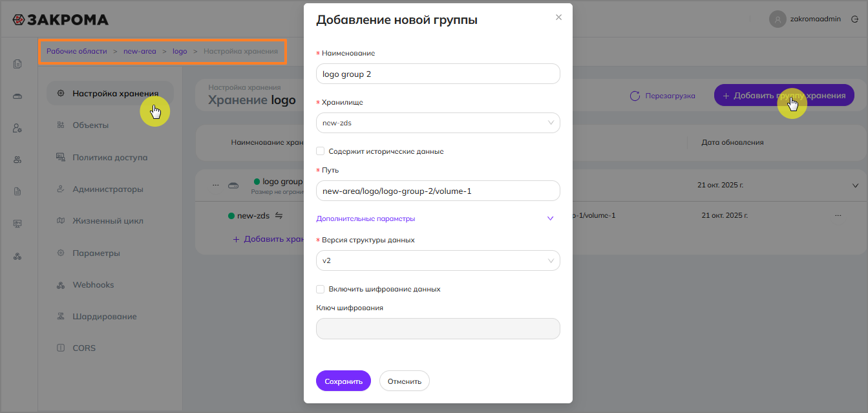Click the logout icon beside zakromaadmin

pos(854,19)
